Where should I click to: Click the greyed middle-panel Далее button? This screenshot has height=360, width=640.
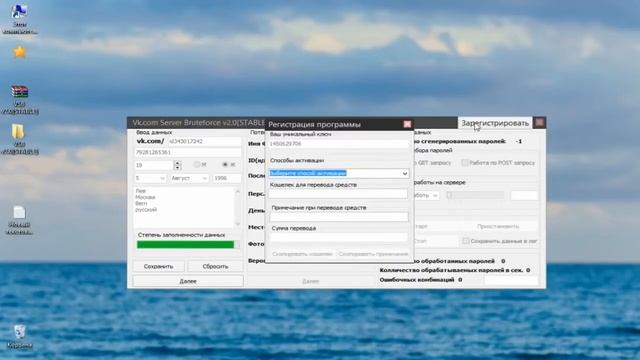pos(311,281)
